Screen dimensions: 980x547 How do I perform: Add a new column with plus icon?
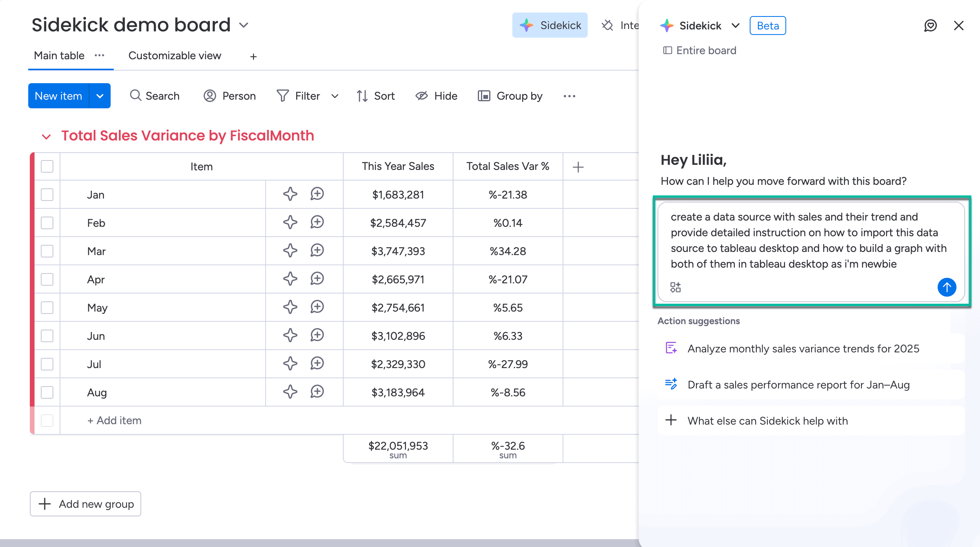pos(578,167)
